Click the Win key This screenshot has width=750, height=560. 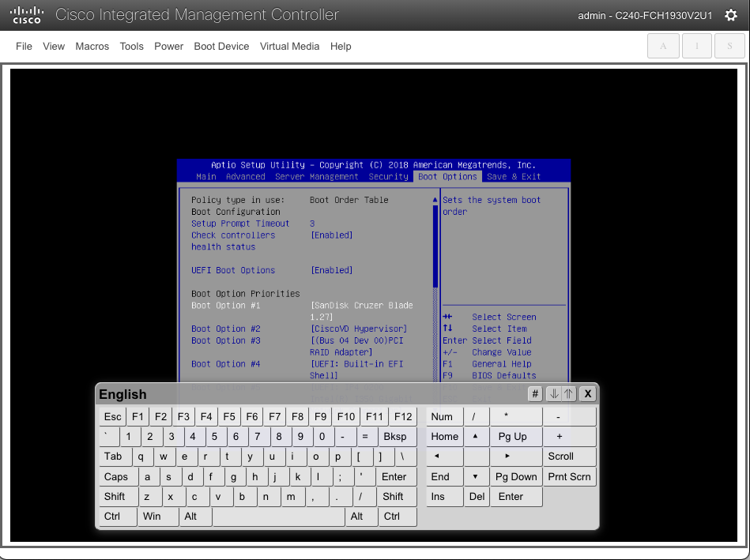(158, 517)
